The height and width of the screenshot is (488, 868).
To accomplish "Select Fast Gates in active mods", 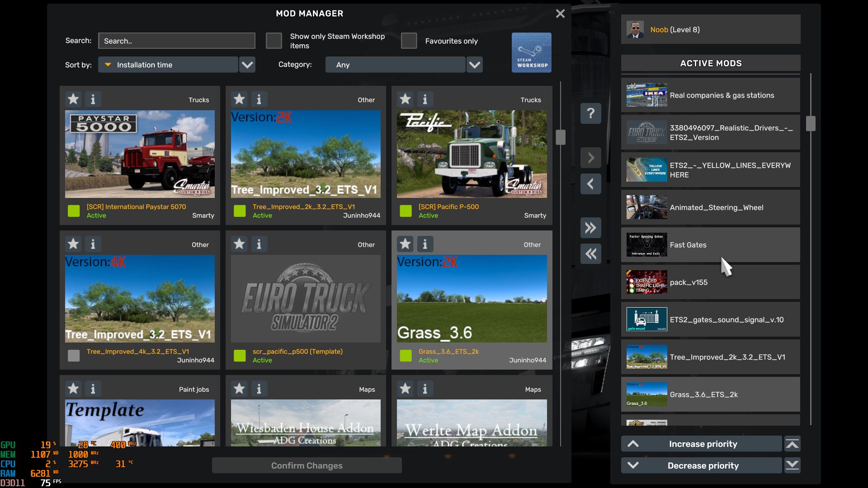I will point(710,245).
